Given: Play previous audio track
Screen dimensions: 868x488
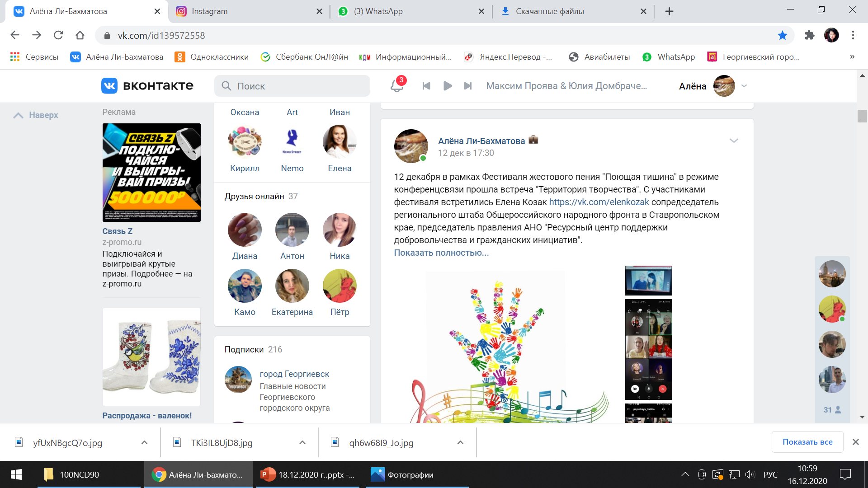Looking at the screenshot, I should pyautogui.click(x=426, y=86).
